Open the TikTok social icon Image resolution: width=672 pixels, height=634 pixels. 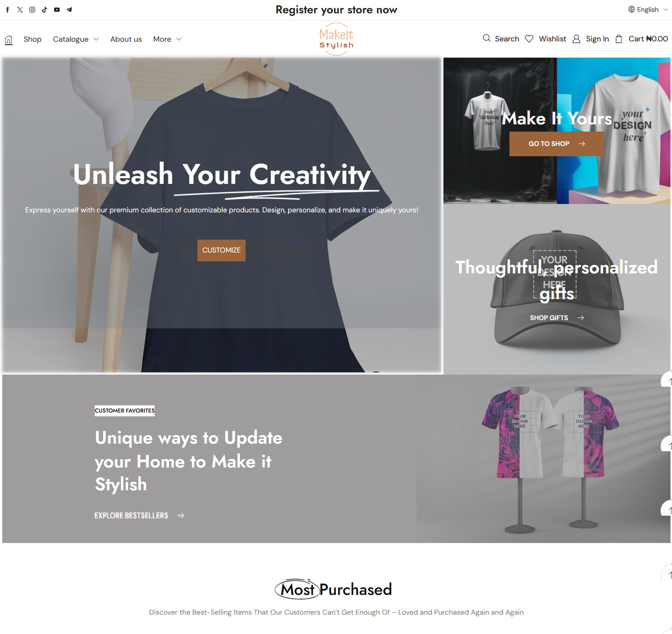tap(45, 10)
